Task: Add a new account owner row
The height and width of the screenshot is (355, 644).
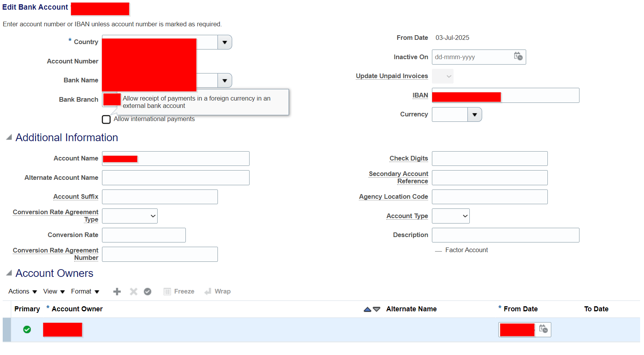Action: pos(117,292)
